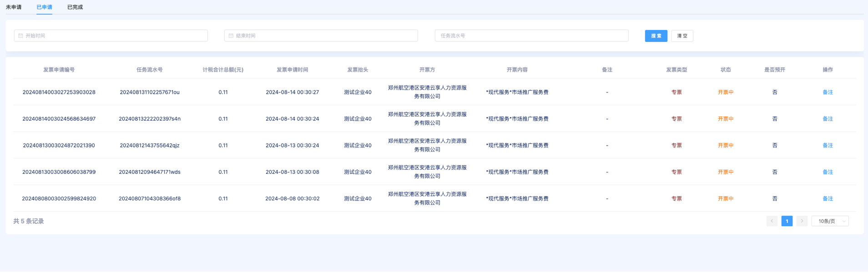868x273 pixels.
Task: Focus the 任务流水号 search input
Action: pos(531,36)
